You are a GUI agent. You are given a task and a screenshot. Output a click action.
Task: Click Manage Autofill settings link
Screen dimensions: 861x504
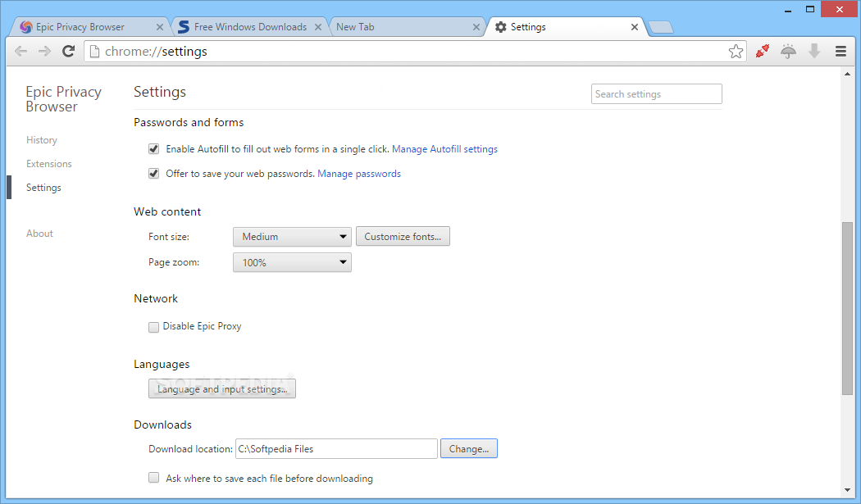pos(444,149)
